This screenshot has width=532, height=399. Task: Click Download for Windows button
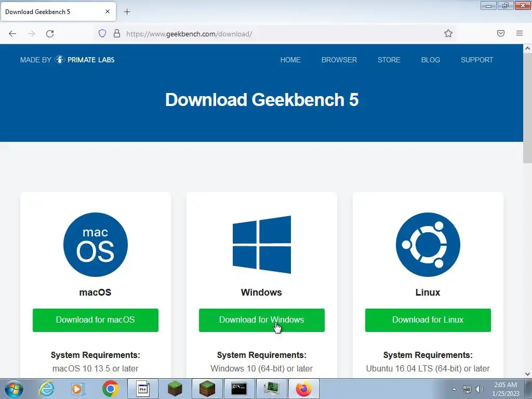(262, 320)
